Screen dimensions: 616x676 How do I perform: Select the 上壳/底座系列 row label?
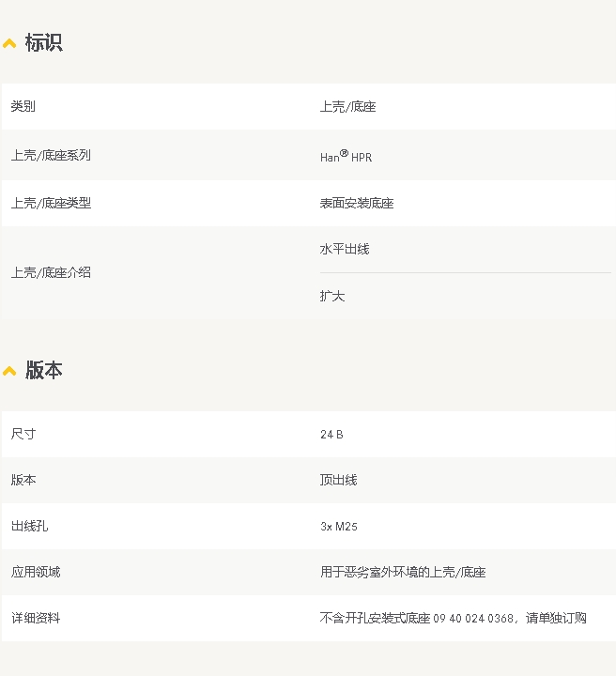point(51,156)
